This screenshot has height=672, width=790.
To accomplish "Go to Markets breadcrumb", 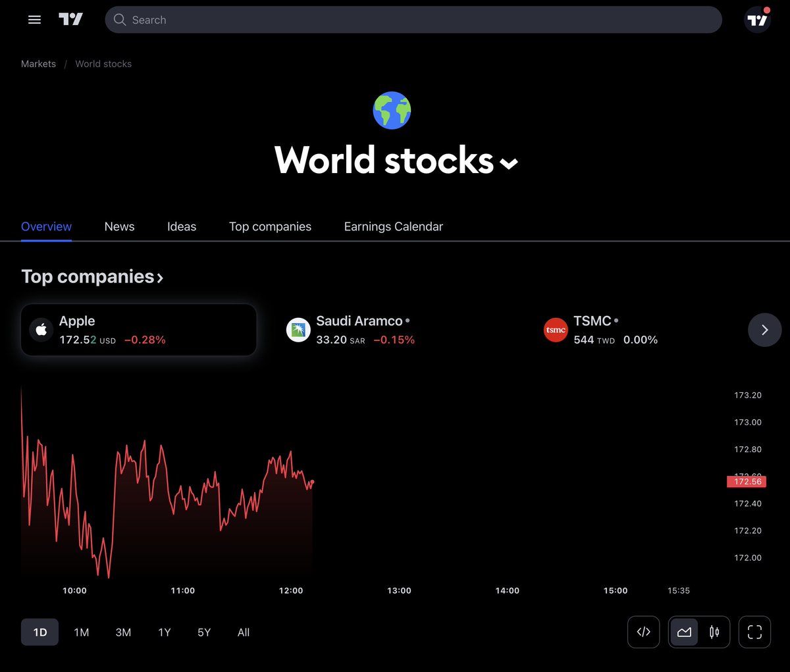I will (x=38, y=64).
